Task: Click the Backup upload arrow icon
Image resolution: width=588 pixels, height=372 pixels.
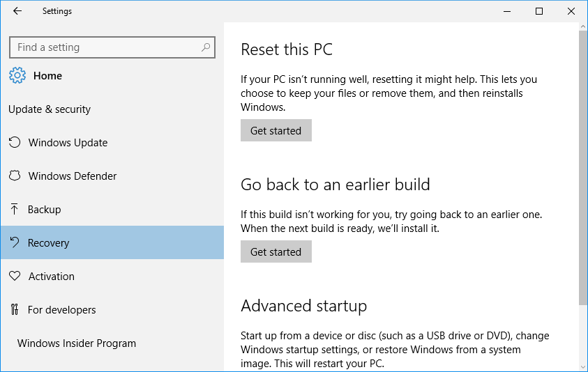Action: tap(14, 210)
